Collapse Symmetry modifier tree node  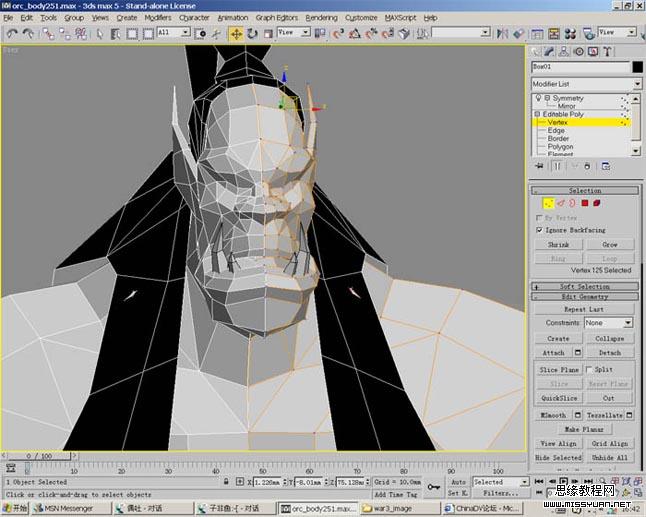click(548, 98)
